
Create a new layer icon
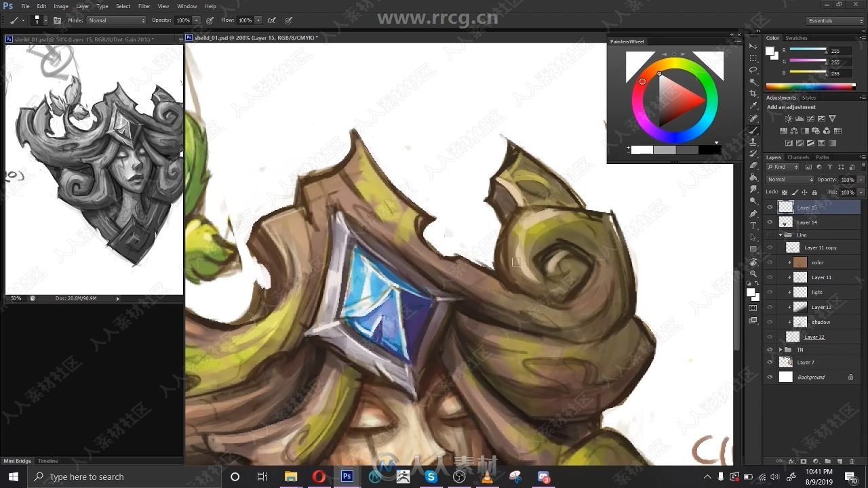[x=840, y=461]
